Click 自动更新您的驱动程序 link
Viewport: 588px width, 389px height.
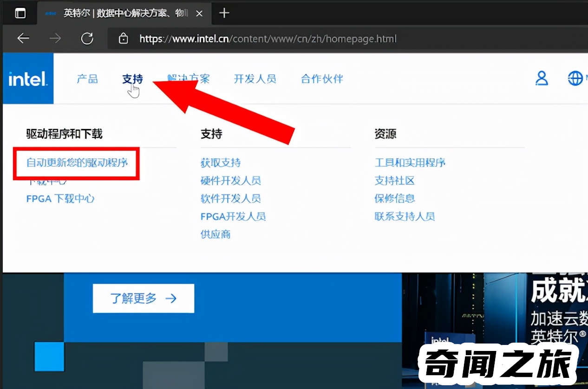click(77, 163)
